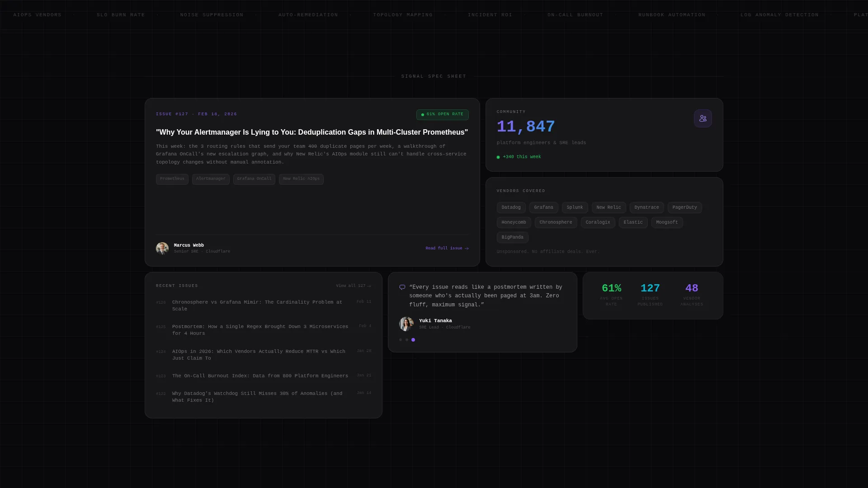The height and width of the screenshot is (488, 868).
Task: Click the Signal Spec Sheet heading
Action: point(434,76)
